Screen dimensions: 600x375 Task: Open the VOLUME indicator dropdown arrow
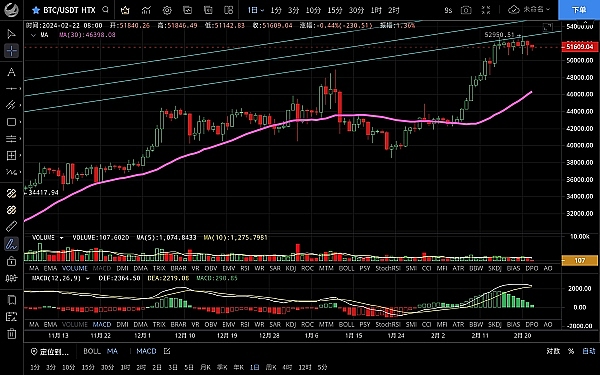pyautogui.click(x=61, y=238)
